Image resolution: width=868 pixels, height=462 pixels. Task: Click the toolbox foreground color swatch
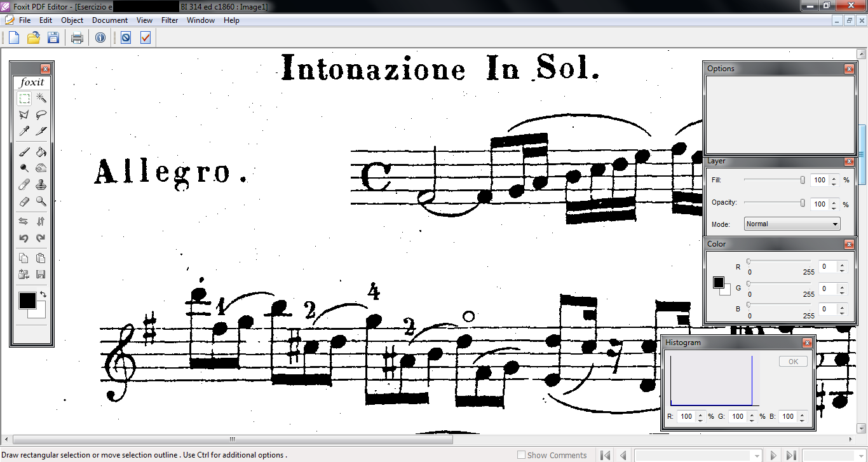pos(27,301)
